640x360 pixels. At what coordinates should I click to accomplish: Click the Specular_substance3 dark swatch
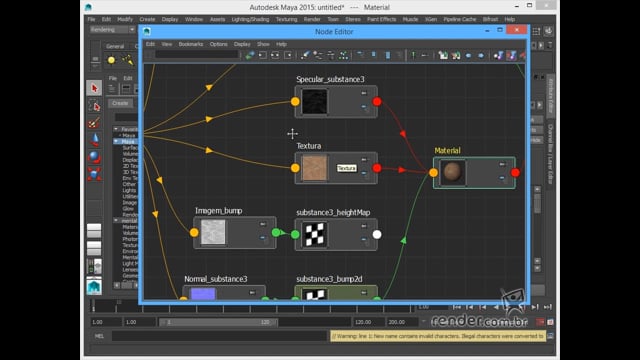314,102
